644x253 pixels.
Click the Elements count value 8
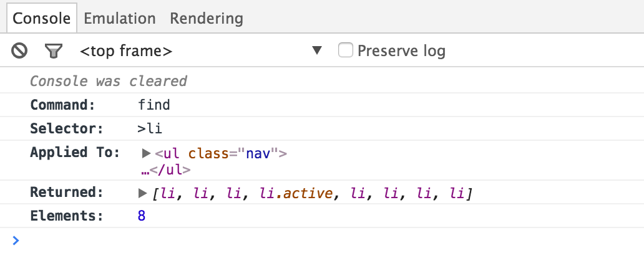point(142,216)
